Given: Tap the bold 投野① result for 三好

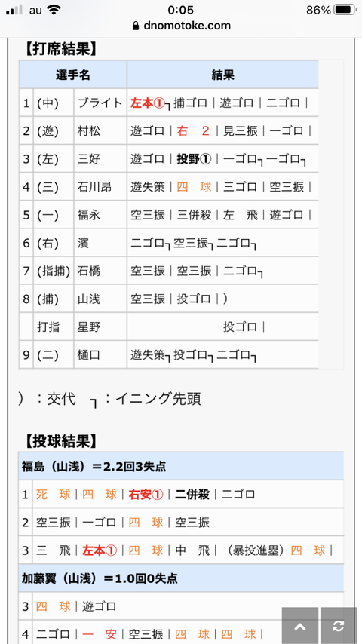Looking at the screenshot, I should coord(194,159).
